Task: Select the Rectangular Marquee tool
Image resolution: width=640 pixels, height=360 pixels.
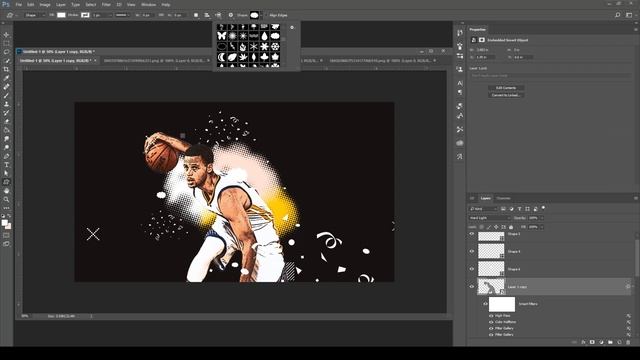Action: coord(6,44)
